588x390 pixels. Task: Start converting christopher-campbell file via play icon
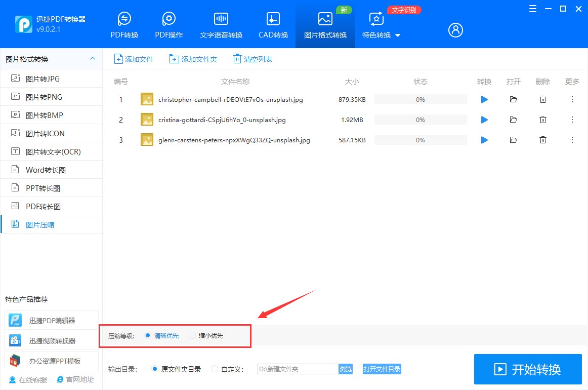pos(484,99)
